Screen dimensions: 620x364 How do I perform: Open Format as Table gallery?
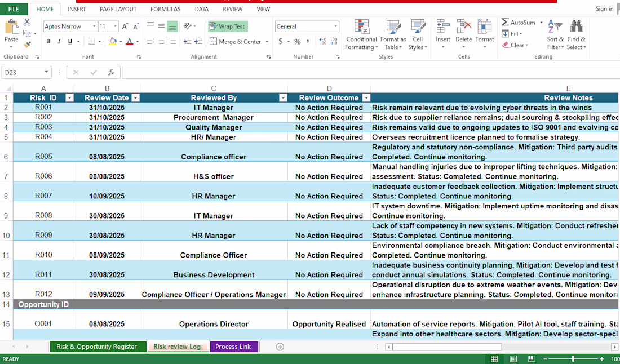tap(393, 35)
